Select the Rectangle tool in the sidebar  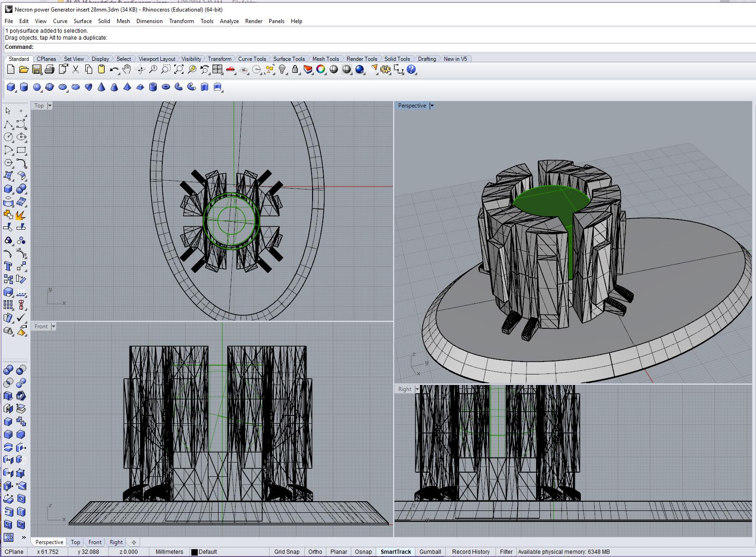click(21, 150)
